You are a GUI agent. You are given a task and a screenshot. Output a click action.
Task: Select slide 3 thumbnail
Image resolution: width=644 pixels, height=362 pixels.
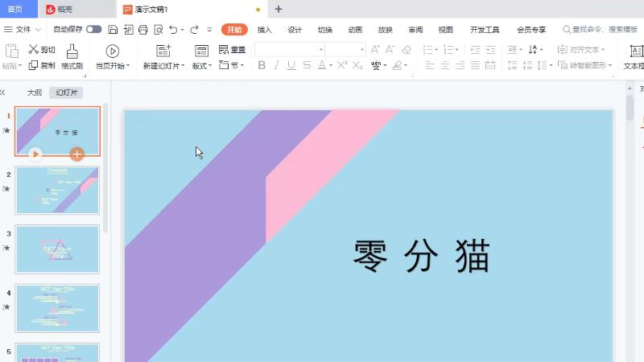(57, 249)
